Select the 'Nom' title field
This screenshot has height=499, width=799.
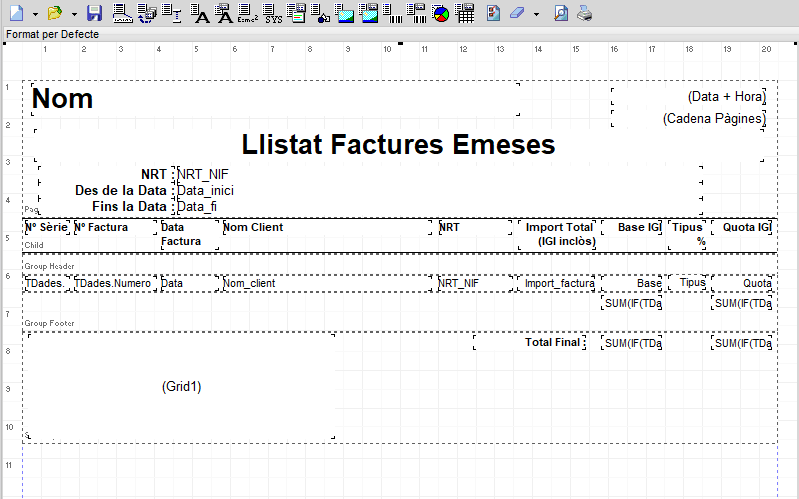coord(275,99)
